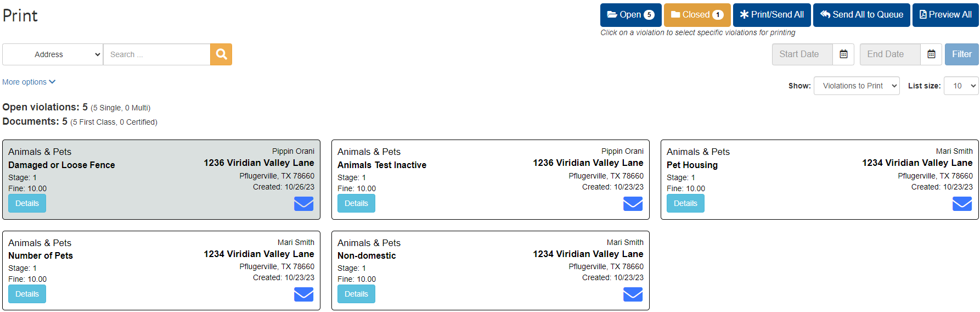The image size is (980, 312).
Task: Click envelope icon on Pet Housing card
Action: point(962,204)
